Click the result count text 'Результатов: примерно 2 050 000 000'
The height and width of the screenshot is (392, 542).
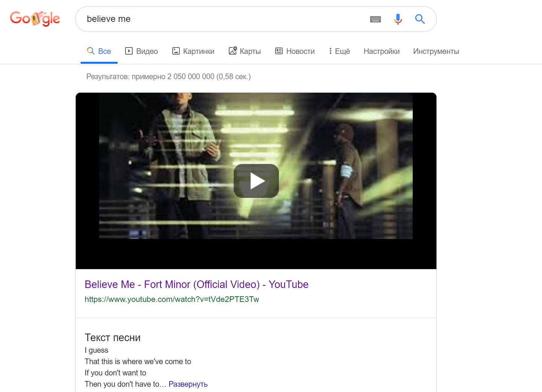[x=150, y=77]
